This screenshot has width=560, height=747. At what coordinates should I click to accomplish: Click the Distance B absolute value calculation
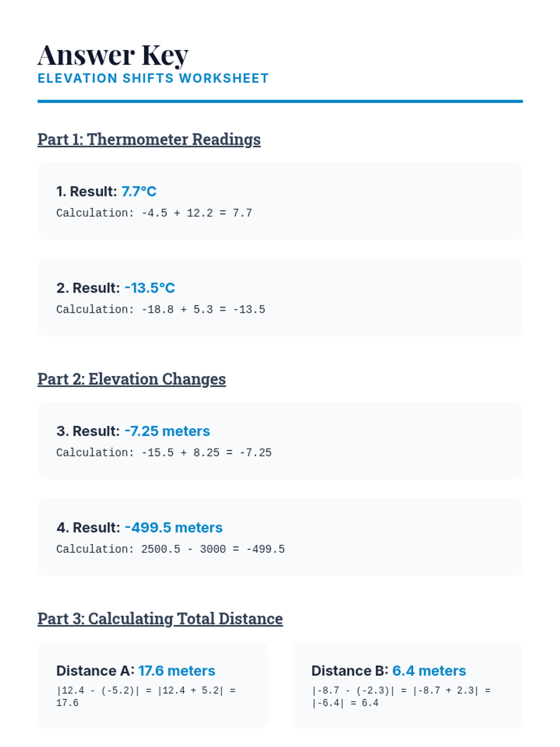pos(400,696)
